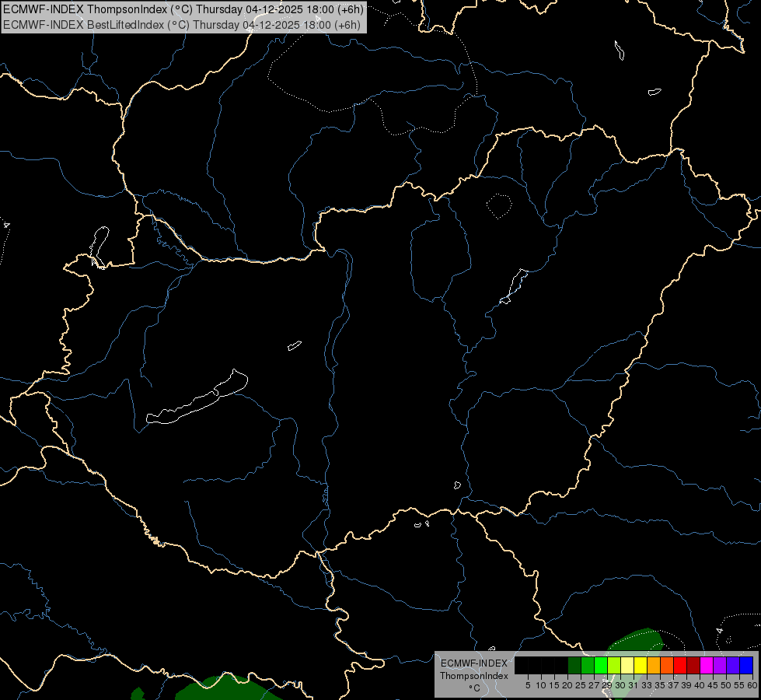Select the dark green 20-25 legend swatch
The height and width of the screenshot is (700, 761).
pos(574,665)
